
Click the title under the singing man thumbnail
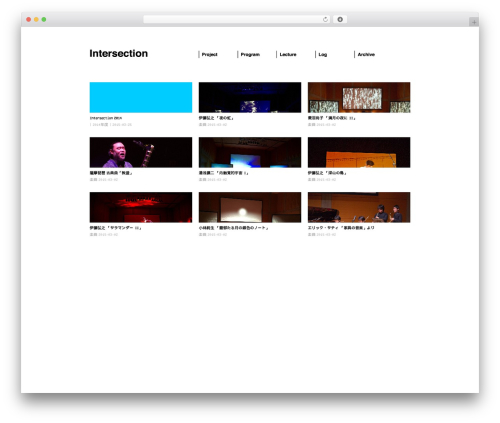[x=111, y=173]
